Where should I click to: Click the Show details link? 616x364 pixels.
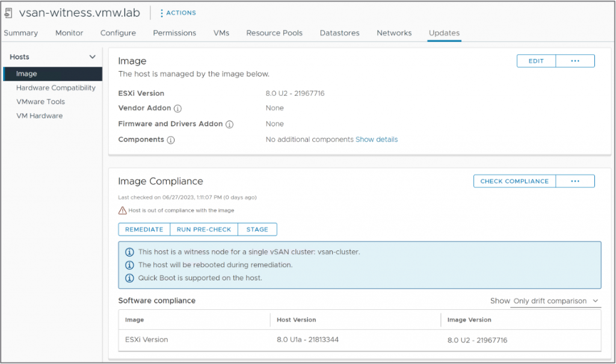click(x=377, y=139)
